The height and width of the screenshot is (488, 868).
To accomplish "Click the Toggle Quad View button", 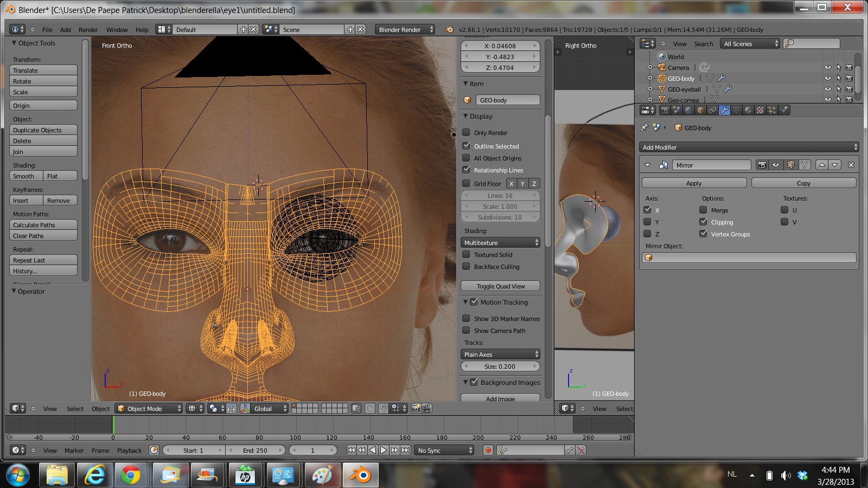I will pos(500,286).
